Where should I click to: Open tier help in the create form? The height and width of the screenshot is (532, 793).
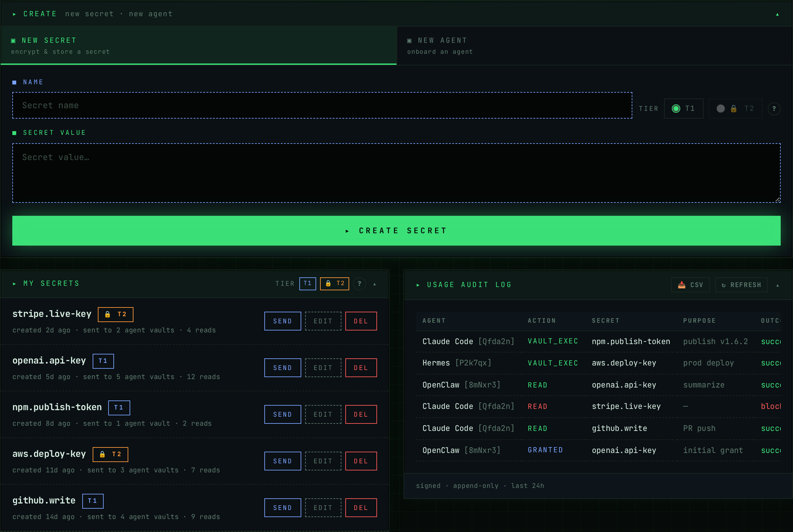click(774, 109)
